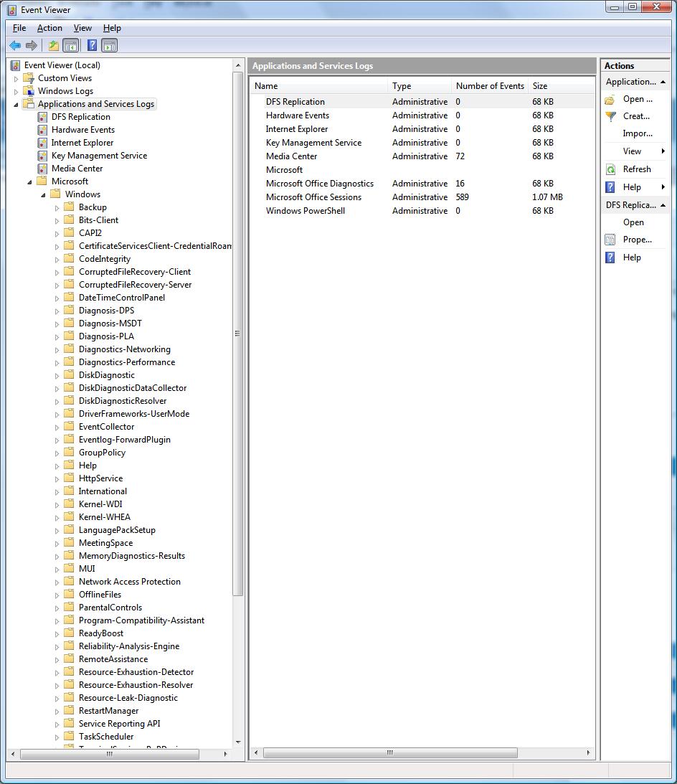Click the Backup folder icon
Viewport: 677px width, 784px height.
(70, 207)
